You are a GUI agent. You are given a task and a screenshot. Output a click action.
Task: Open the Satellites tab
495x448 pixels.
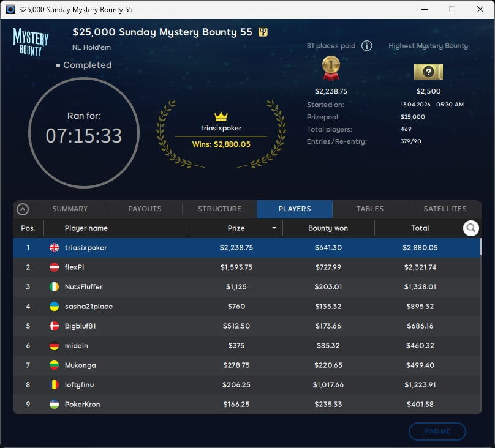(445, 209)
